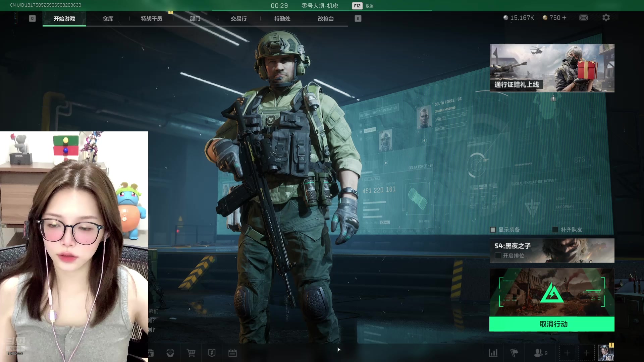Toggle the 补齐队友 checkbox
Screen dimensions: 644x362
555,230
